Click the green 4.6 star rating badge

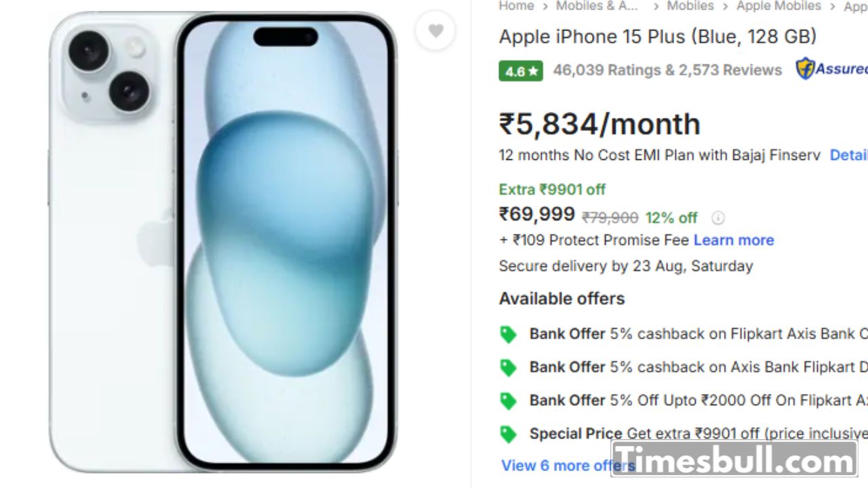click(x=521, y=70)
